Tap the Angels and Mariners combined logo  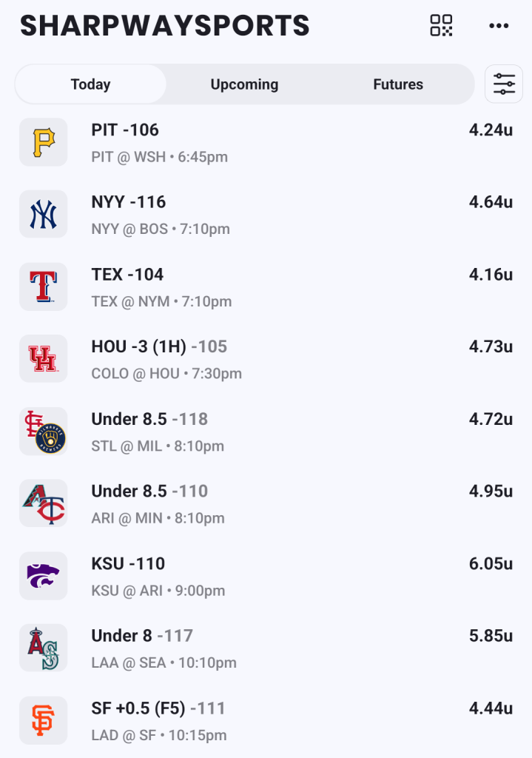click(43, 648)
